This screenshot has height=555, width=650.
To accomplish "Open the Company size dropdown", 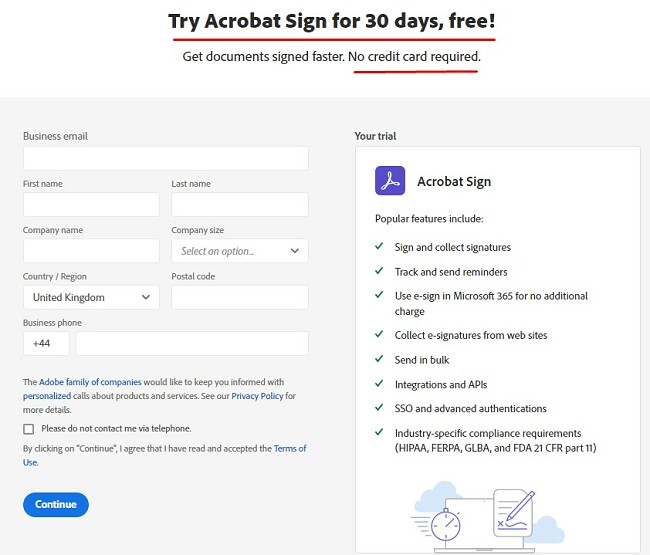I will pos(240,251).
